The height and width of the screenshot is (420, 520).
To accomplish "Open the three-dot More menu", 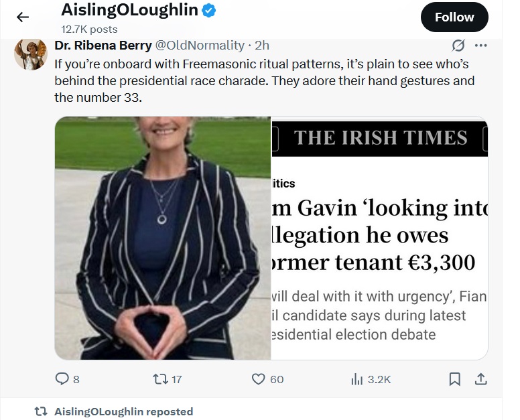I will point(480,46).
